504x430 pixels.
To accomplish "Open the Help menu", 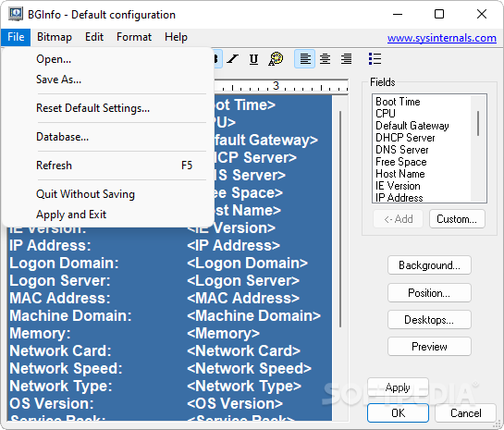I will point(176,37).
